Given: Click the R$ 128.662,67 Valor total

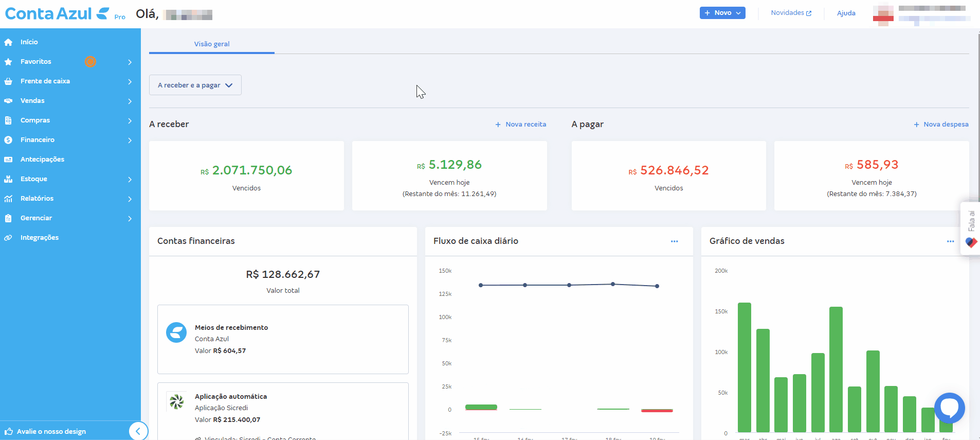Looking at the screenshot, I should [283, 275].
